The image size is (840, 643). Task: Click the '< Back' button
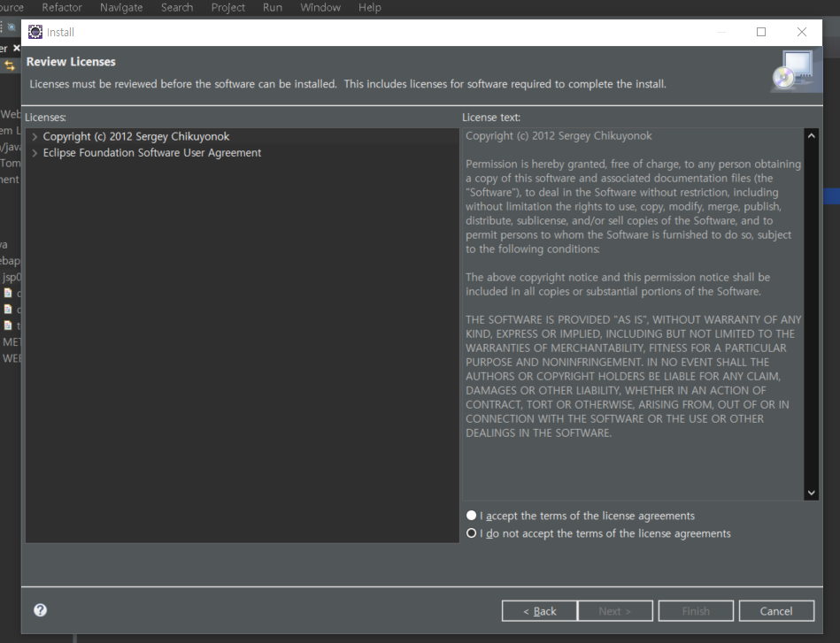[539, 611]
